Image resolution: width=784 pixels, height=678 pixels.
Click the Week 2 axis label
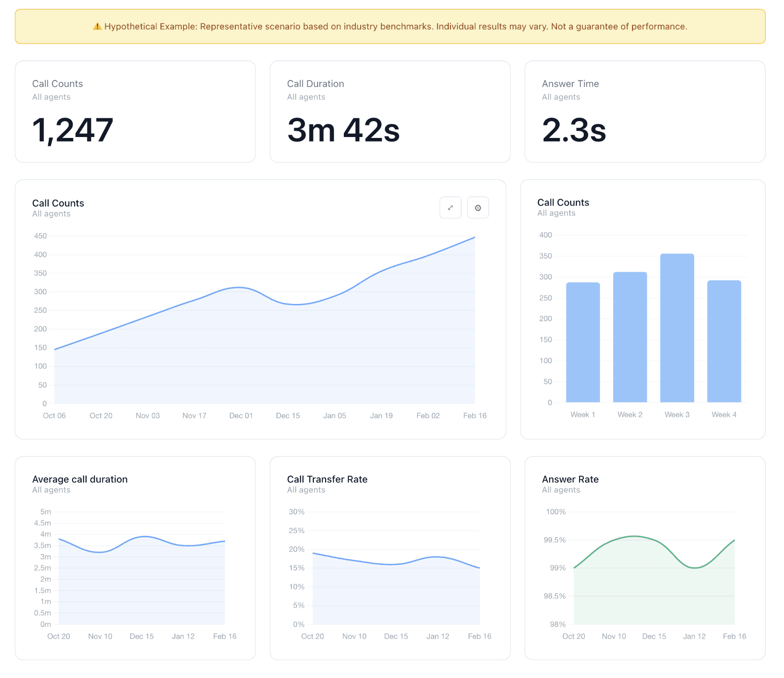pos(630,415)
